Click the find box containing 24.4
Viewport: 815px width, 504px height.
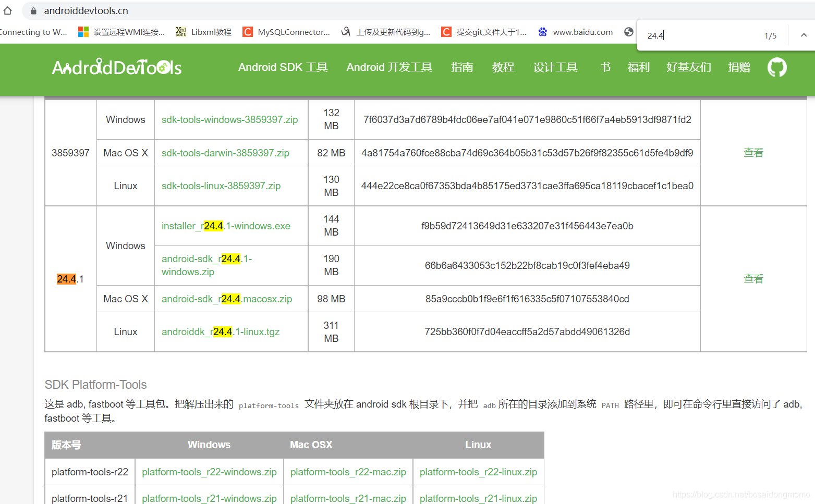(x=700, y=35)
